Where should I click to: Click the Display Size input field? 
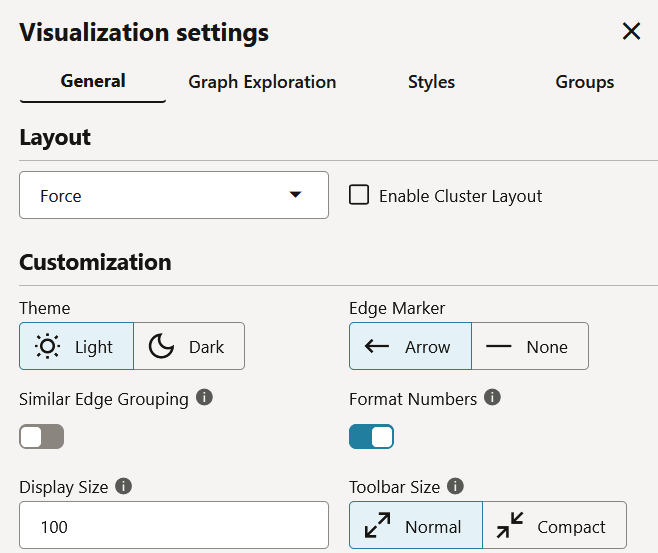point(174,525)
